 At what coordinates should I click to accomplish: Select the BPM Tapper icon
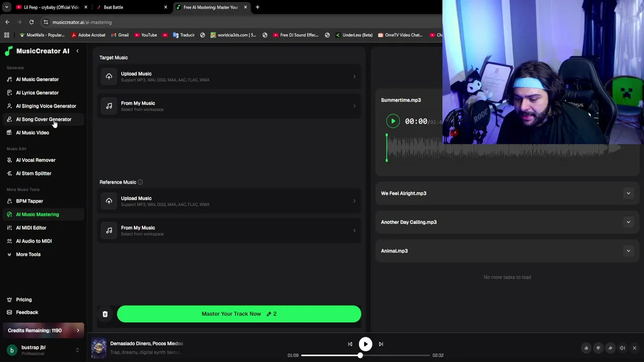pyautogui.click(x=9, y=201)
